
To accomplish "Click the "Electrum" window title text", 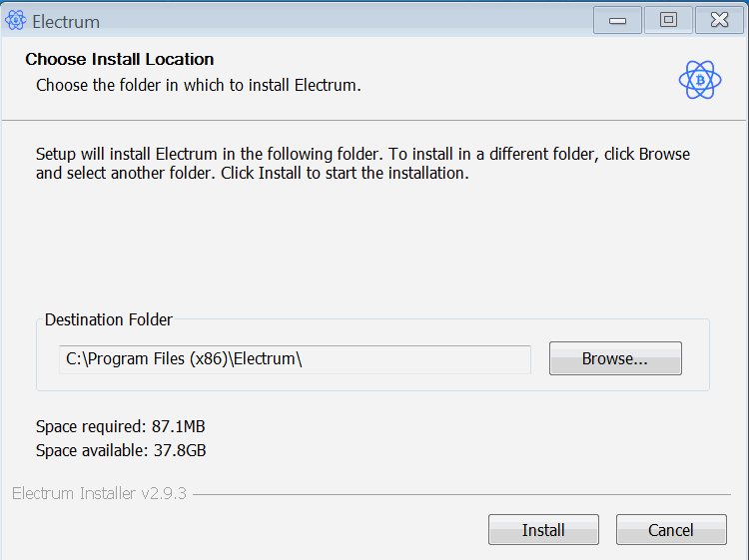I will pos(66,21).
